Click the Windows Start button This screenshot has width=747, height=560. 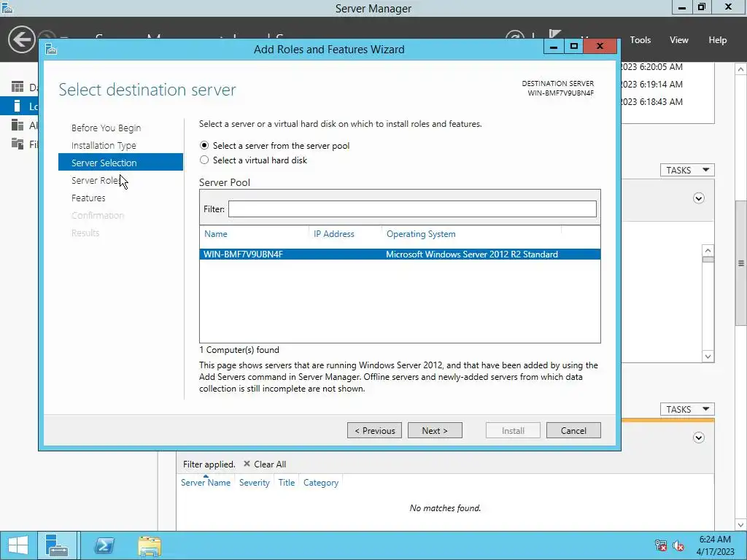tap(18, 545)
